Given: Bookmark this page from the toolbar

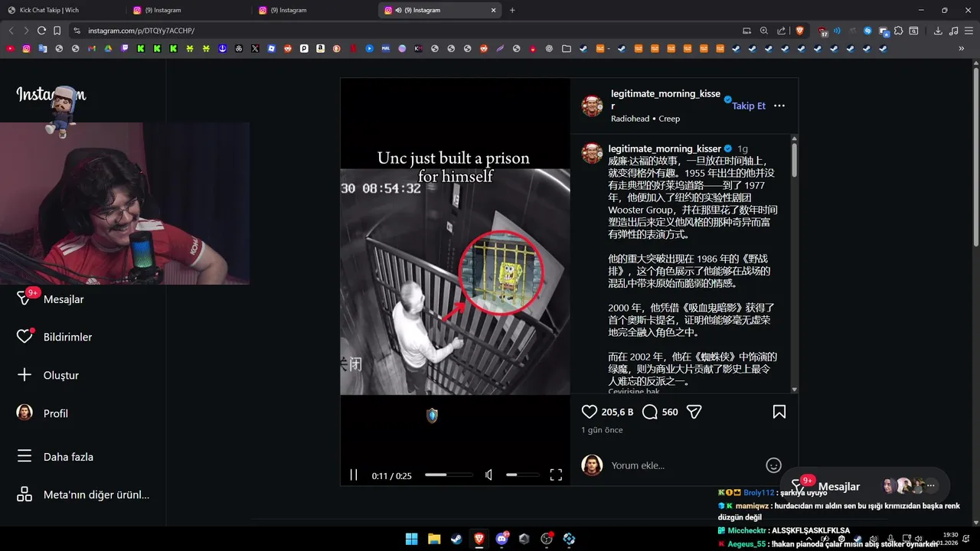Looking at the screenshot, I should click(x=57, y=31).
